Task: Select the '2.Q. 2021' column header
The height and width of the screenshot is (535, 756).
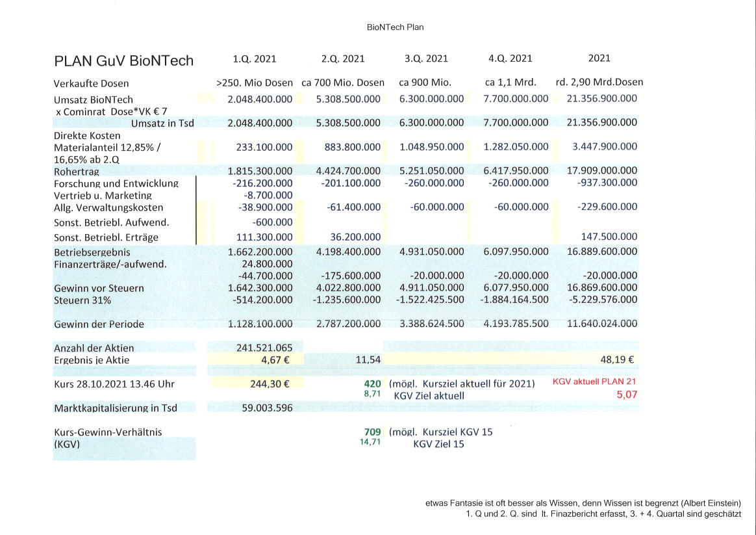Action: click(343, 59)
